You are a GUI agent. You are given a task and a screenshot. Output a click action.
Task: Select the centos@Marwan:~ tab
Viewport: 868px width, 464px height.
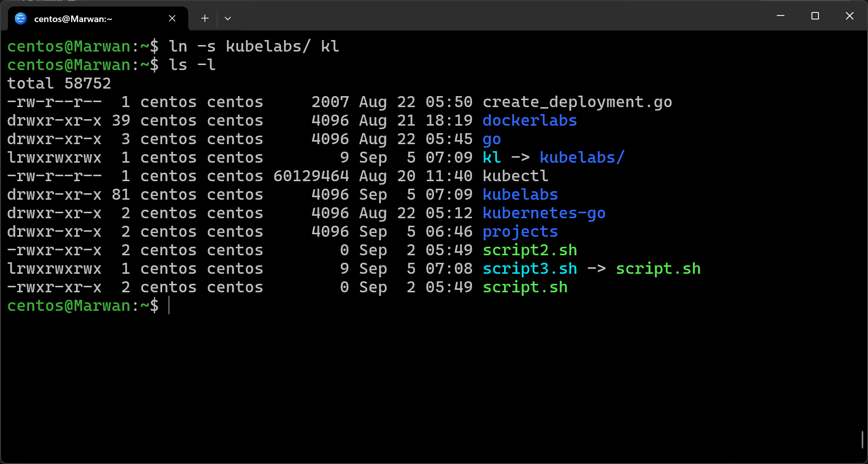[x=98, y=19]
